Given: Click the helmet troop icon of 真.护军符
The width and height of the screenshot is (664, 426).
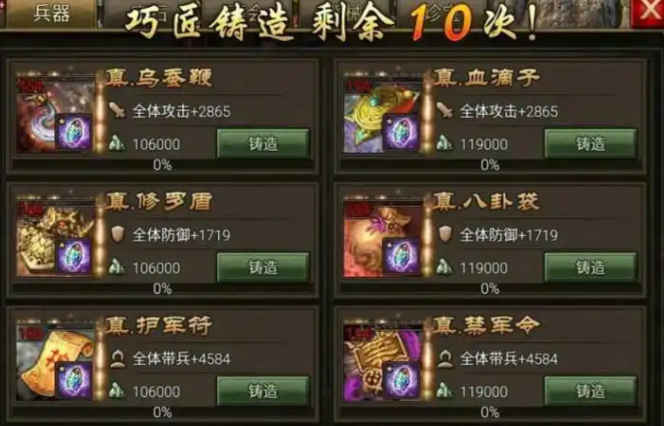Looking at the screenshot, I should (117, 358).
